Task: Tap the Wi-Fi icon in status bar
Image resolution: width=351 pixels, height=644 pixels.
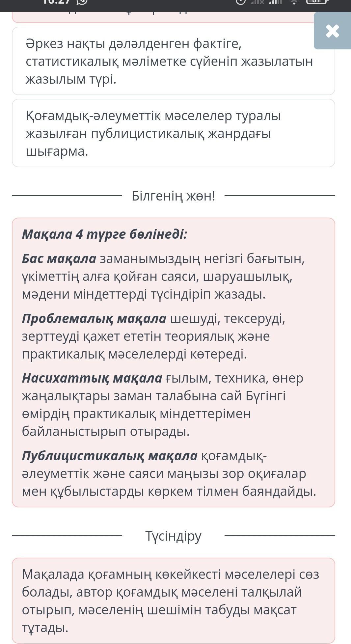Action: tap(294, 2)
